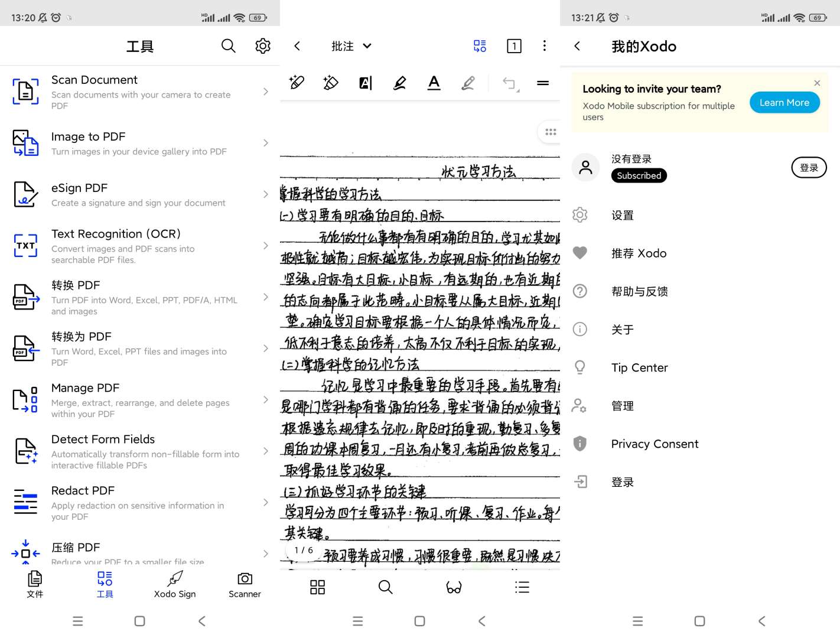Image resolution: width=840 pixels, height=638 pixels.
Task: Enable reading mode glasses icon
Action: click(454, 587)
